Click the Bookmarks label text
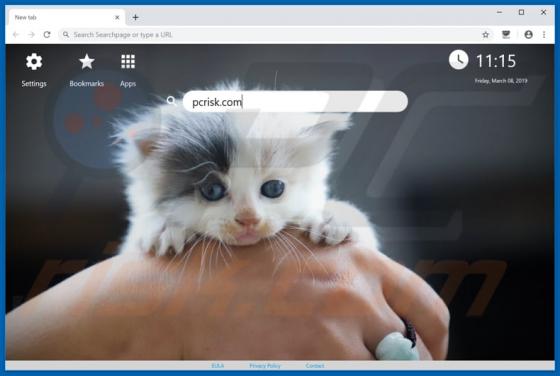This screenshot has height=376, width=560. click(86, 84)
